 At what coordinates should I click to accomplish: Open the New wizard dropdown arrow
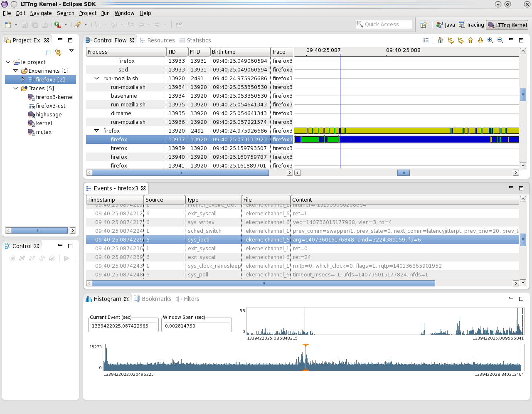tap(16, 25)
